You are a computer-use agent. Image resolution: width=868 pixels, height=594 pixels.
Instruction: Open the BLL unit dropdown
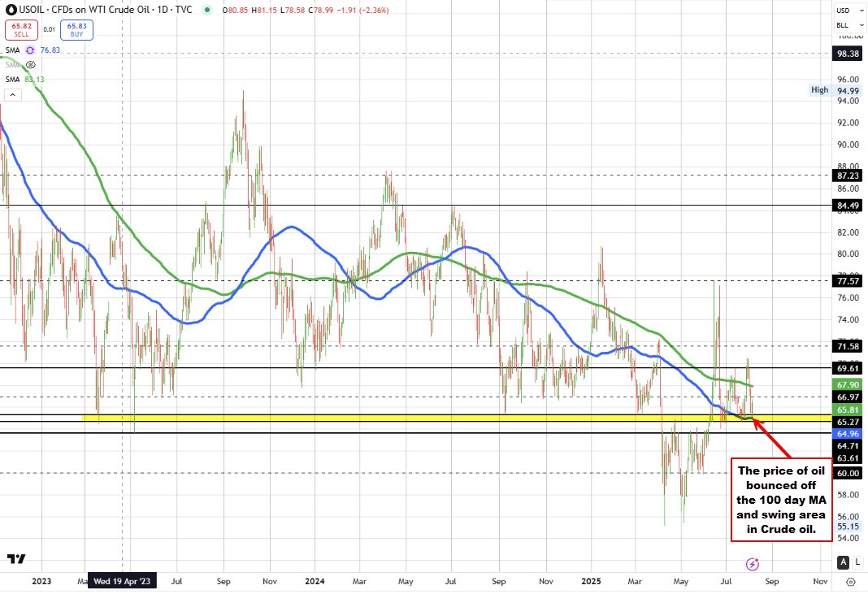pos(848,25)
